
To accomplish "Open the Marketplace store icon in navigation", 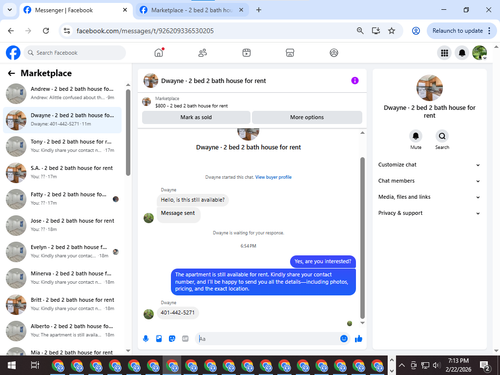I will click(x=290, y=53).
